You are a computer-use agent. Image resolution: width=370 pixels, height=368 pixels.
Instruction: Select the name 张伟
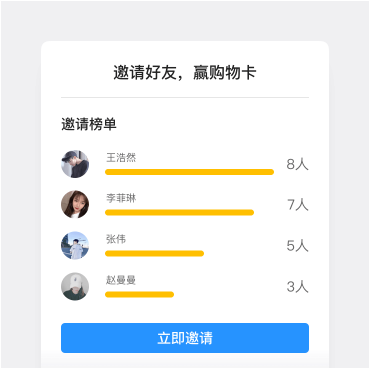coord(116,239)
